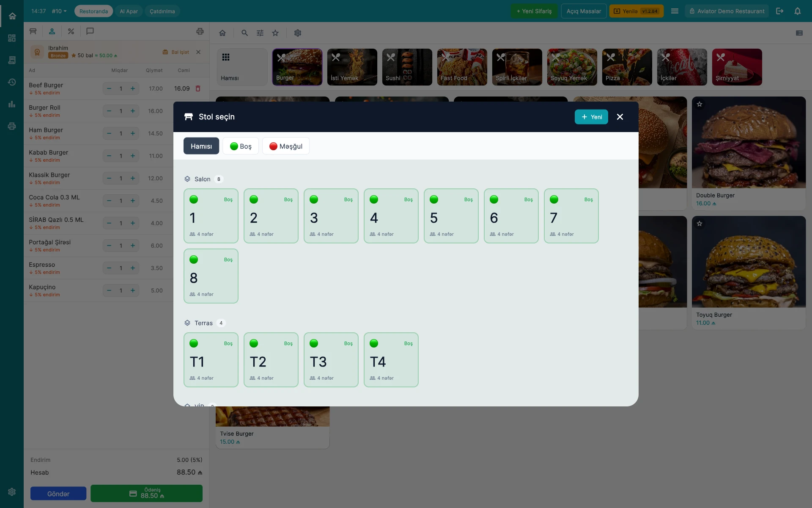Favorite the Double Burger star icon
This screenshot has height=508, width=812.
[x=700, y=104]
